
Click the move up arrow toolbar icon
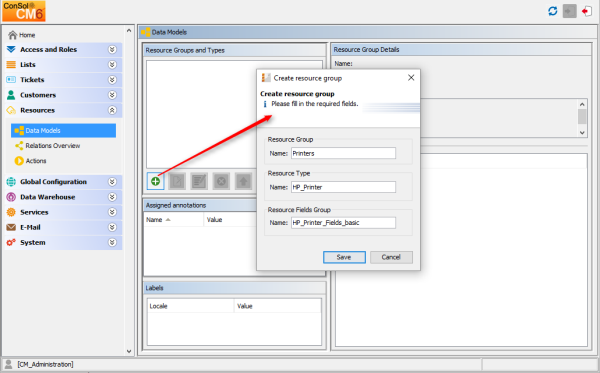pyautogui.click(x=243, y=181)
